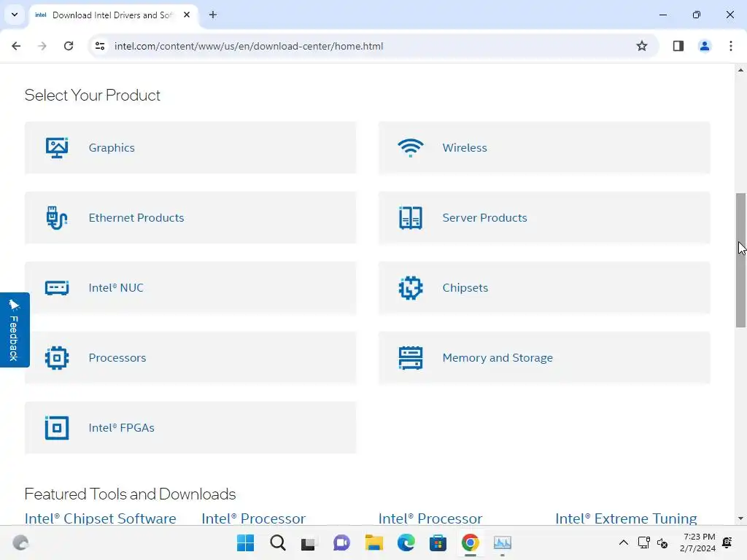Screen dimensions: 747x560
Task: Click the scrollbar down arrow
Action: (740, 518)
